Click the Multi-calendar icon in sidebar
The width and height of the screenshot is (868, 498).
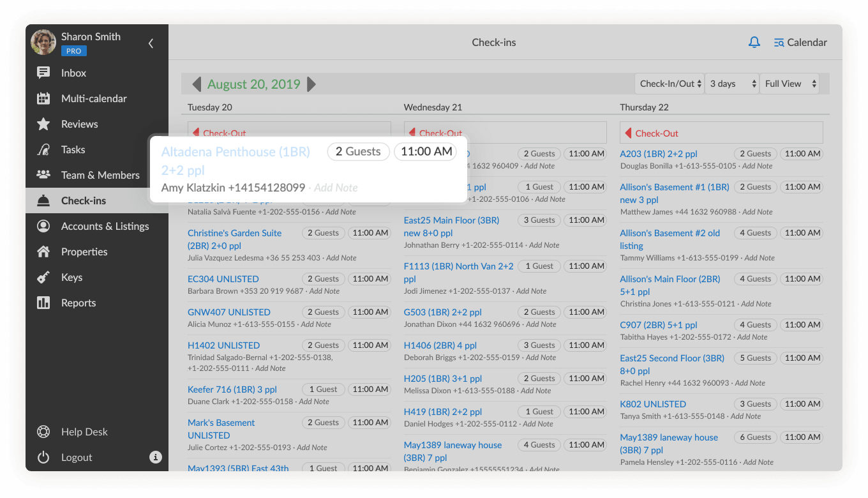[x=43, y=98]
